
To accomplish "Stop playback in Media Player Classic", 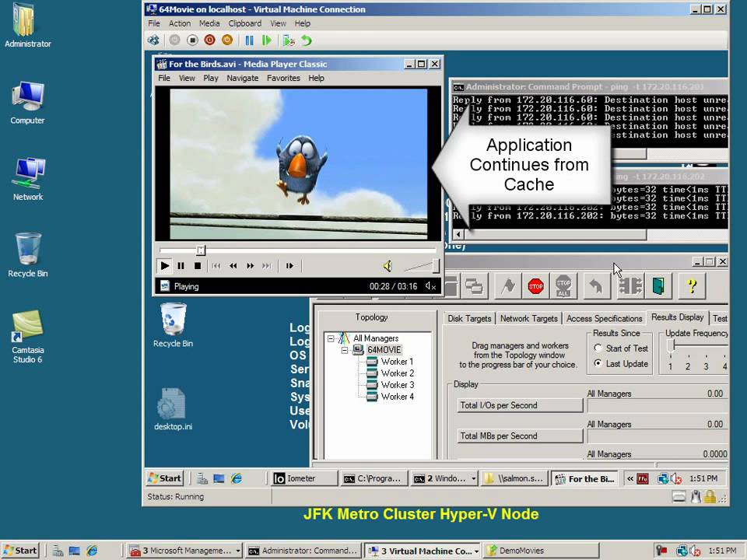I will pos(197,266).
